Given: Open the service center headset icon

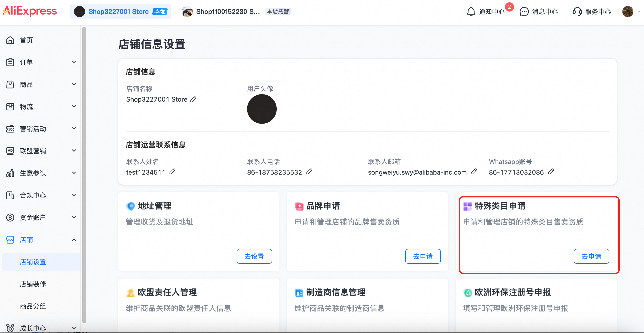Looking at the screenshot, I should tap(577, 12).
